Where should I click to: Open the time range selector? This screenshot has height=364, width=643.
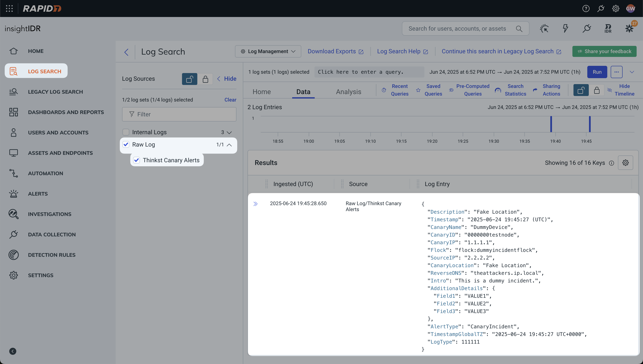point(505,72)
